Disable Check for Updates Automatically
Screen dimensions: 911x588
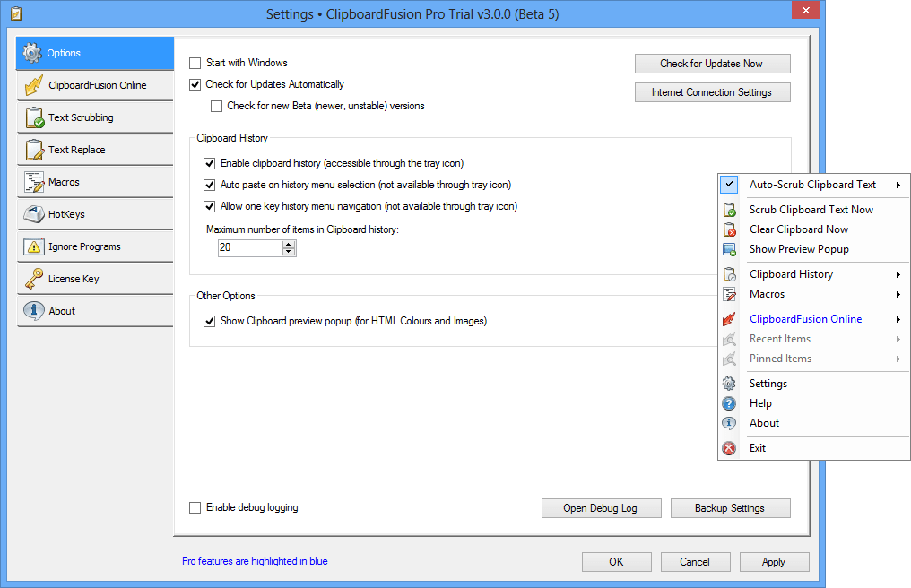(195, 84)
